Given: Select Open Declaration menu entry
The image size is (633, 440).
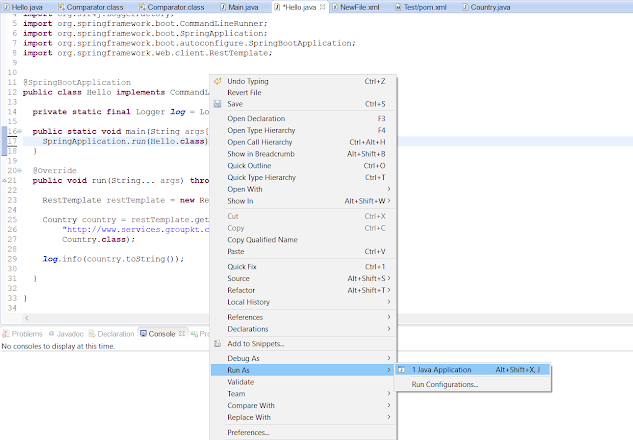Looking at the screenshot, I should pyautogui.click(x=303, y=118).
